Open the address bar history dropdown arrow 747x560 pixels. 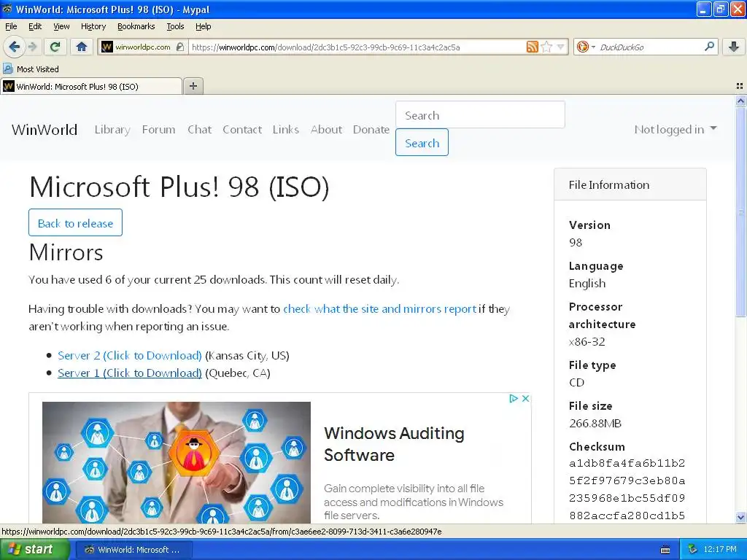click(x=561, y=47)
